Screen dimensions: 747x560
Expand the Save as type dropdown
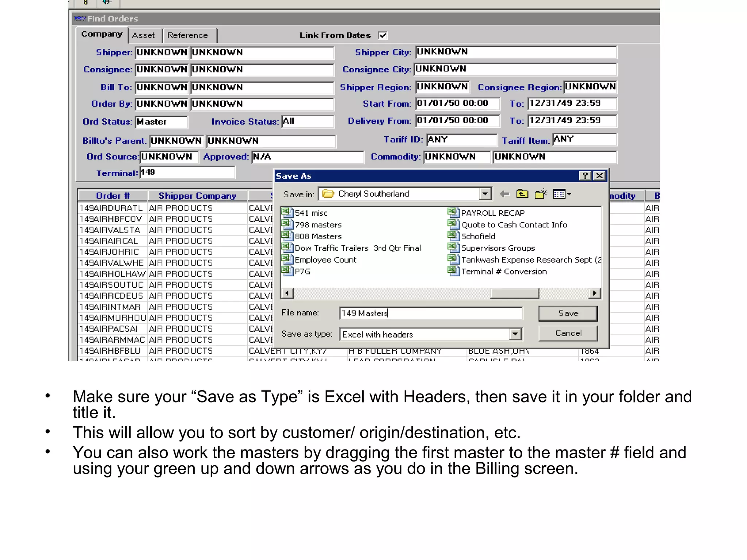[x=515, y=334]
